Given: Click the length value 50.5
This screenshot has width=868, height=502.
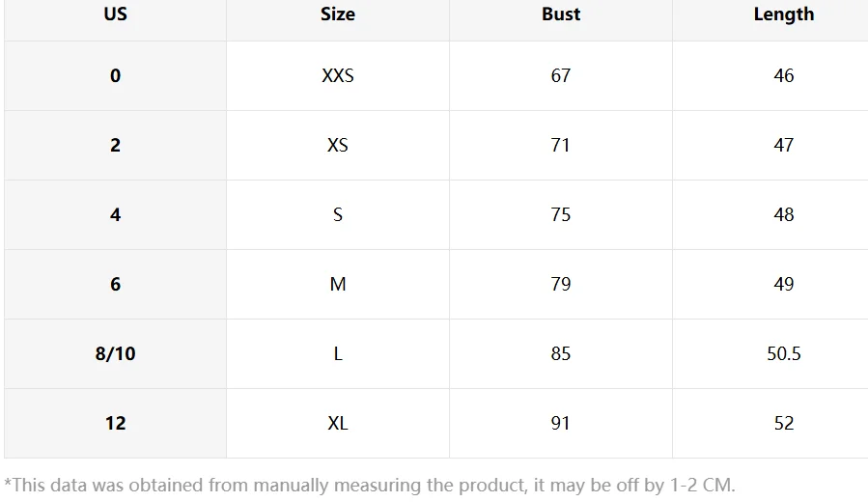Looking at the screenshot, I should click(x=784, y=353).
